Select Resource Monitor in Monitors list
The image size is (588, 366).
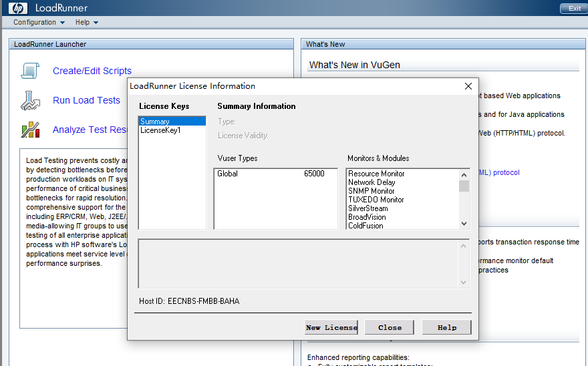pyautogui.click(x=376, y=174)
